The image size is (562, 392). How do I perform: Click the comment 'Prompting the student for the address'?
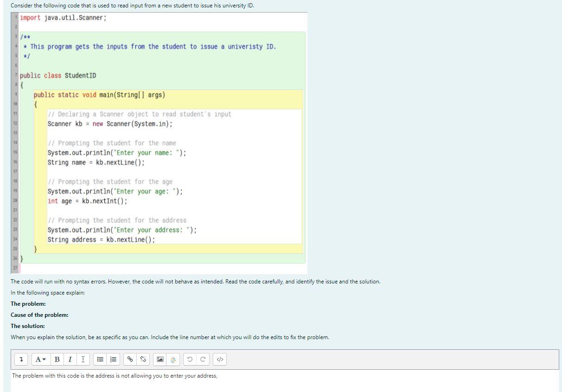click(x=117, y=220)
